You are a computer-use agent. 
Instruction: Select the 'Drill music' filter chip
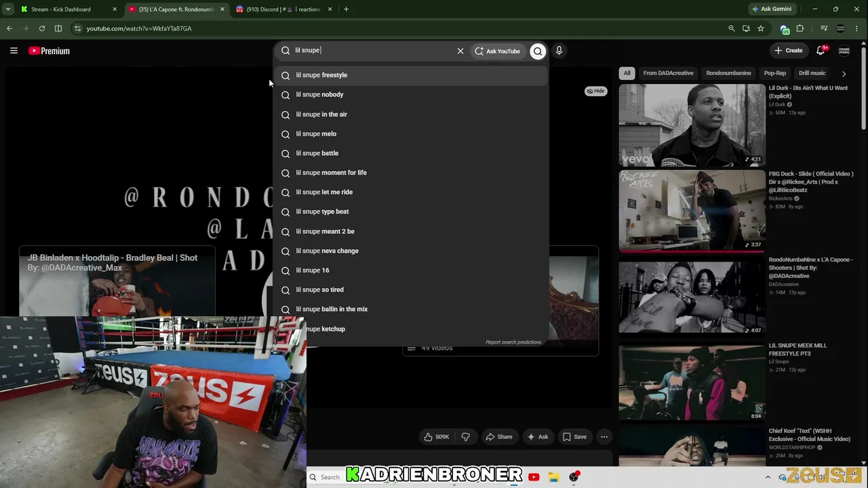click(x=812, y=73)
